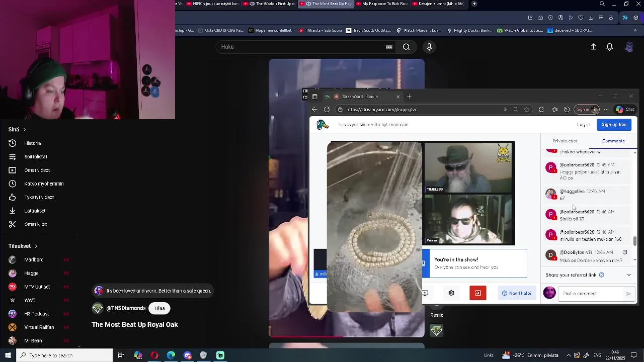Open Katso myöhemmin list
This screenshot has height=362, width=644.
pyautogui.click(x=44, y=184)
